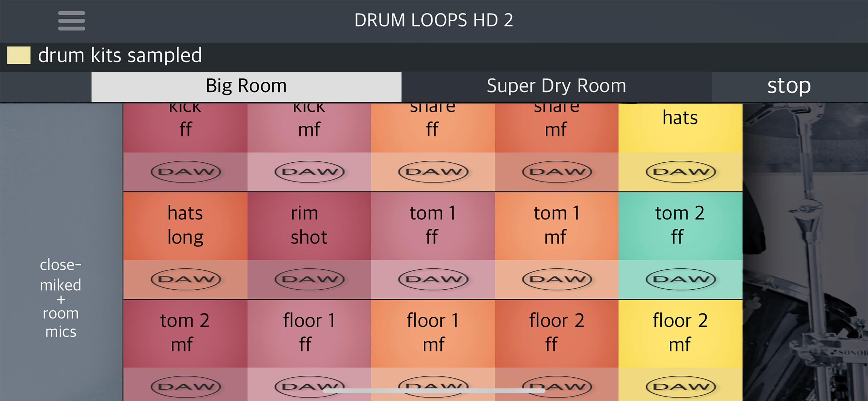Click the DAW icon under top hats pad
This screenshot has height=401, width=868.
click(681, 172)
